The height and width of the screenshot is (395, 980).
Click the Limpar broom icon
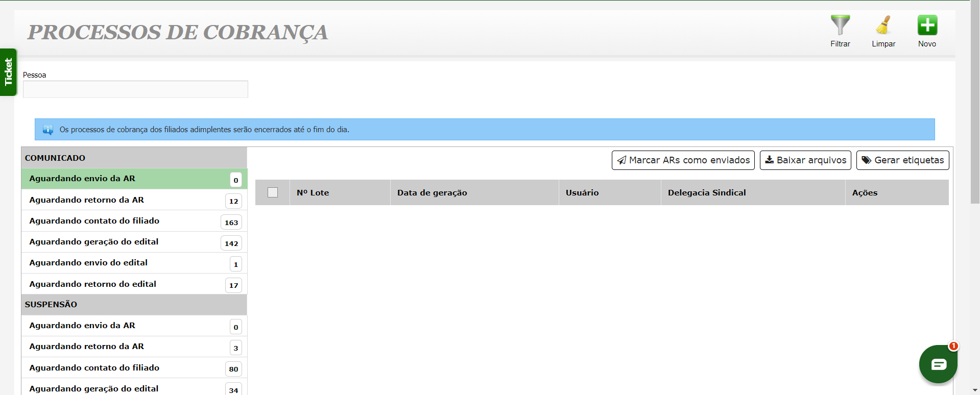[x=883, y=26]
